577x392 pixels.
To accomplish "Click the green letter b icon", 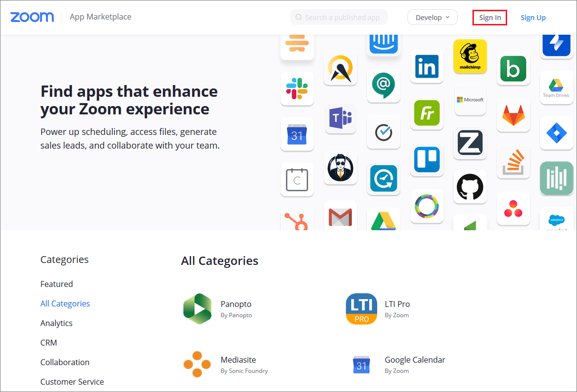I will [513, 68].
